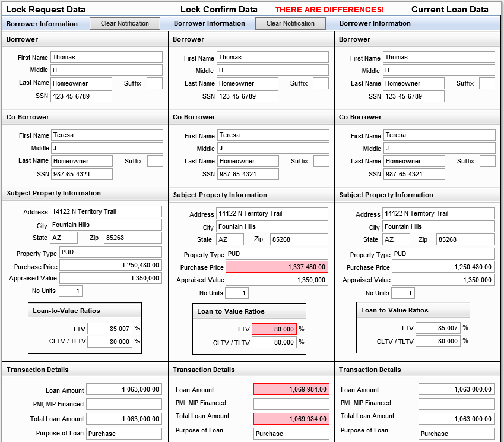Select Total Loan Amount in Lock Request Data
This screenshot has width=504, height=442.
[124, 419]
